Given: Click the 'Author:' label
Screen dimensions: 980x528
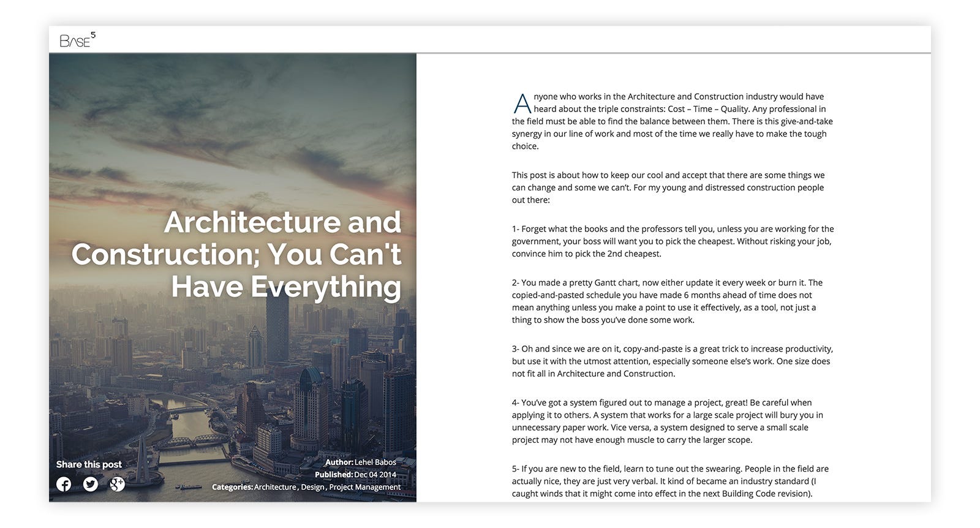Looking at the screenshot, I should point(339,462).
